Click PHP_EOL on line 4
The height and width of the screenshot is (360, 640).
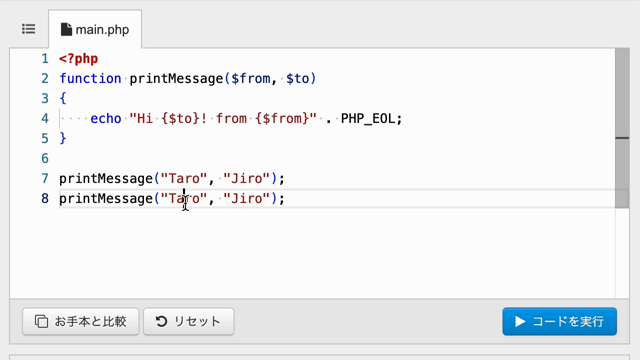pos(368,119)
